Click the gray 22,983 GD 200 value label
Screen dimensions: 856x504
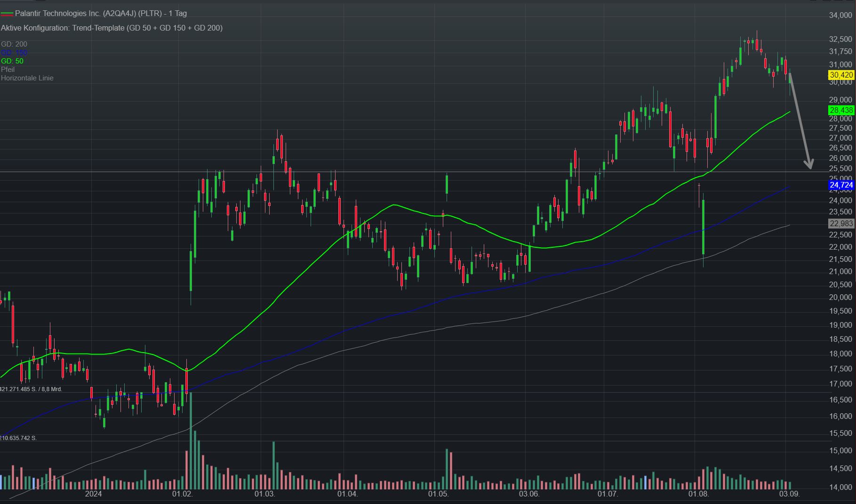pyautogui.click(x=841, y=224)
